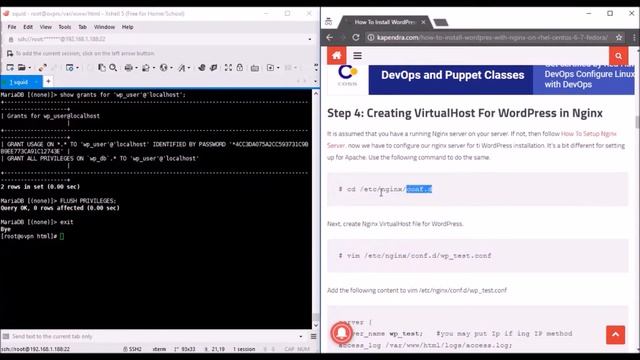
Task: Open the View menu in Xshell
Action: (45, 27)
